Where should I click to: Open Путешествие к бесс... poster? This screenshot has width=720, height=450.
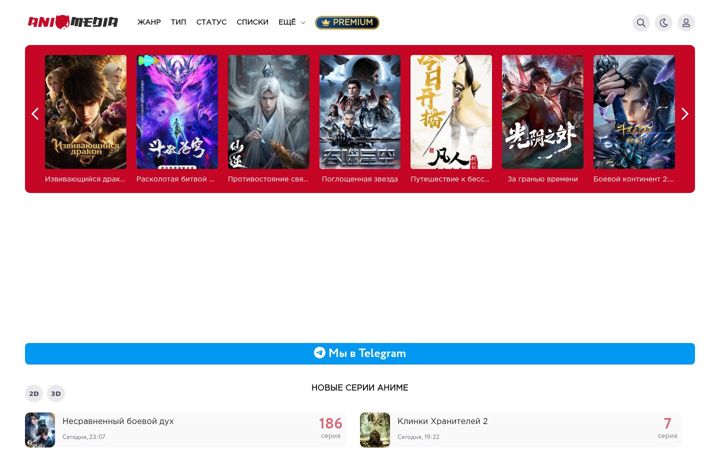point(451,112)
